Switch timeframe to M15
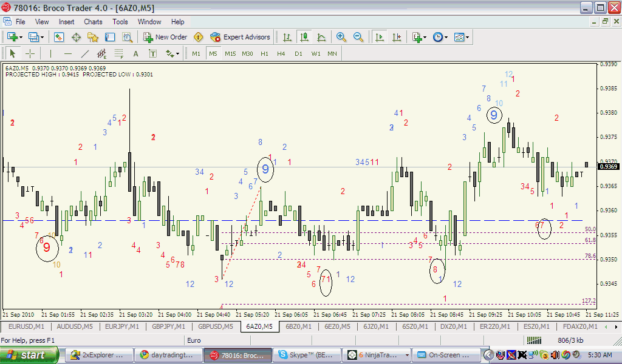The width and height of the screenshot is (622, 364). tap(230, 53)
